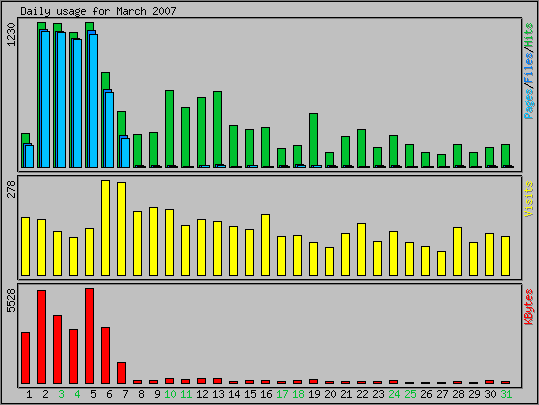539x405 pixels.
Task: Select the green hits bar for day 13
Action: coord(218,129)
